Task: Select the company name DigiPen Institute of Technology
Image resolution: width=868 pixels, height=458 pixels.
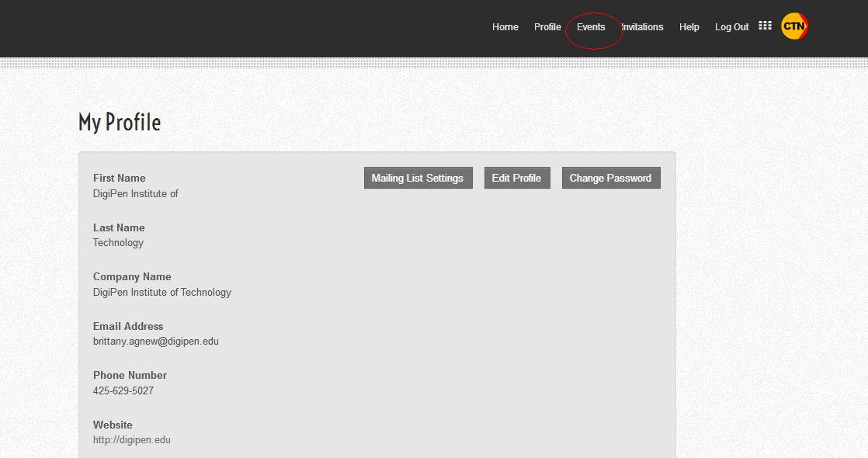Action: point(162,293)
